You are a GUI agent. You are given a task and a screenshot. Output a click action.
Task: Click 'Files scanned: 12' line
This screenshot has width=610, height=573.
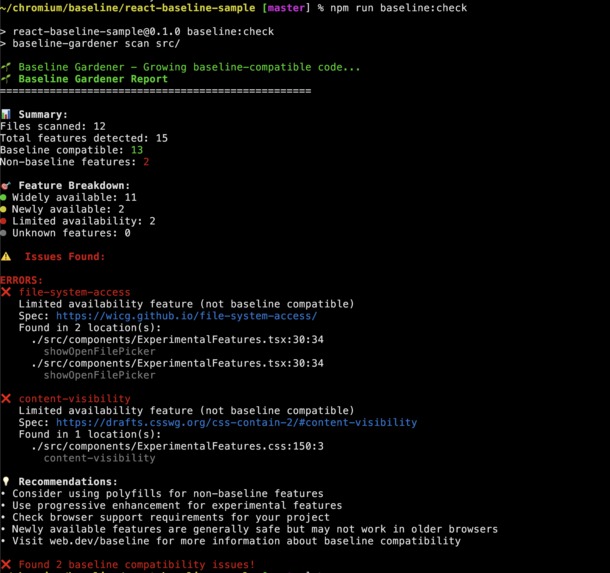53,126
